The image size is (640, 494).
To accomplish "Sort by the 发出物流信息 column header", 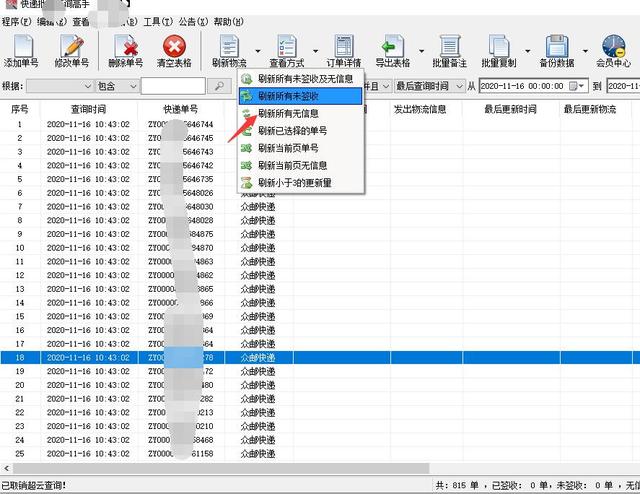I will pos(420,109).
